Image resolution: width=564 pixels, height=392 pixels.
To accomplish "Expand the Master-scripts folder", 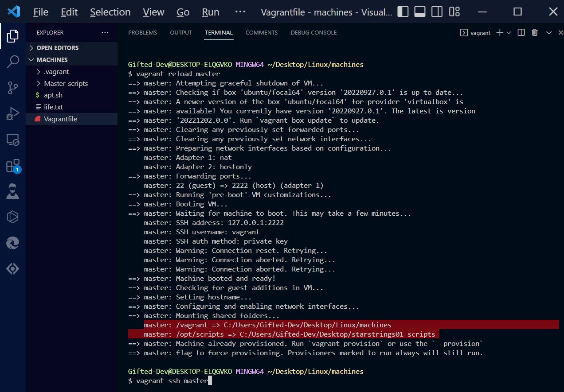I will point(72,83).
